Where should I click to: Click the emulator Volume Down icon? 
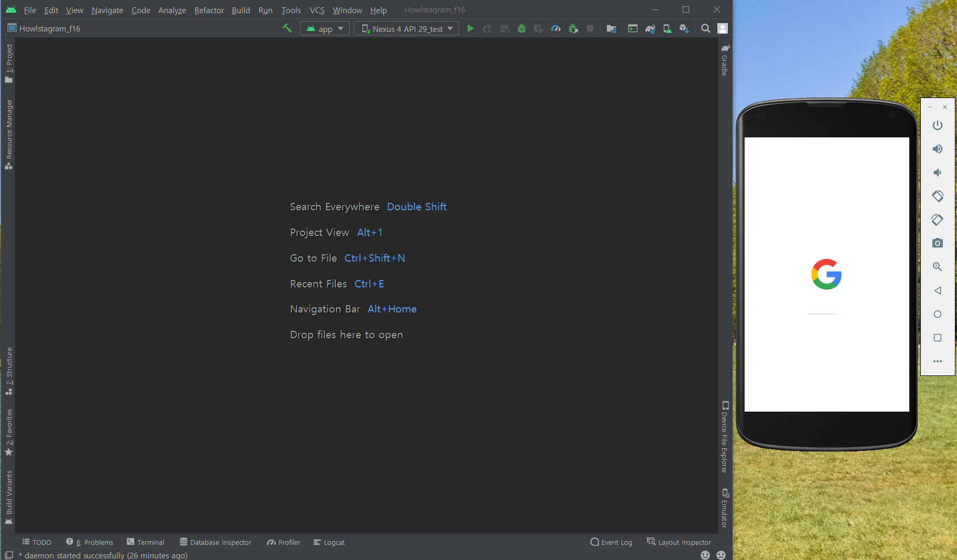tap(938, 173)
